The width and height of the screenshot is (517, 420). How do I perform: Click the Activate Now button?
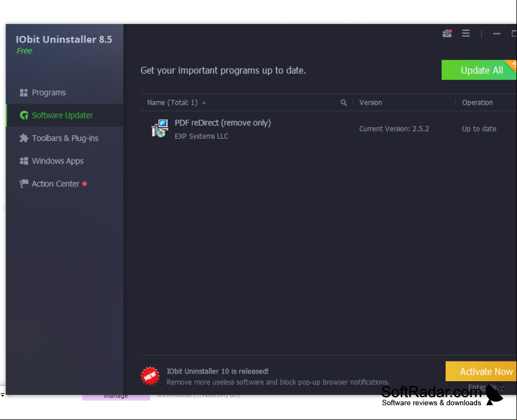coord(481,371)
